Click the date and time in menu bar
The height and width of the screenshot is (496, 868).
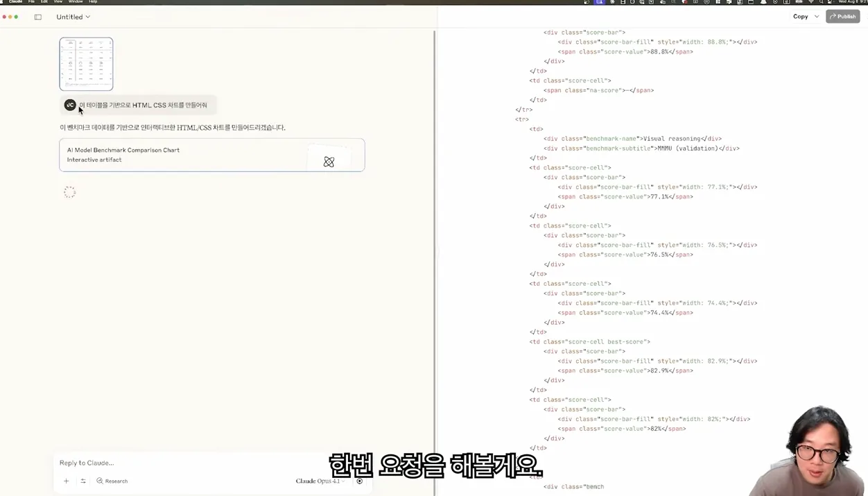click(851, 2)
